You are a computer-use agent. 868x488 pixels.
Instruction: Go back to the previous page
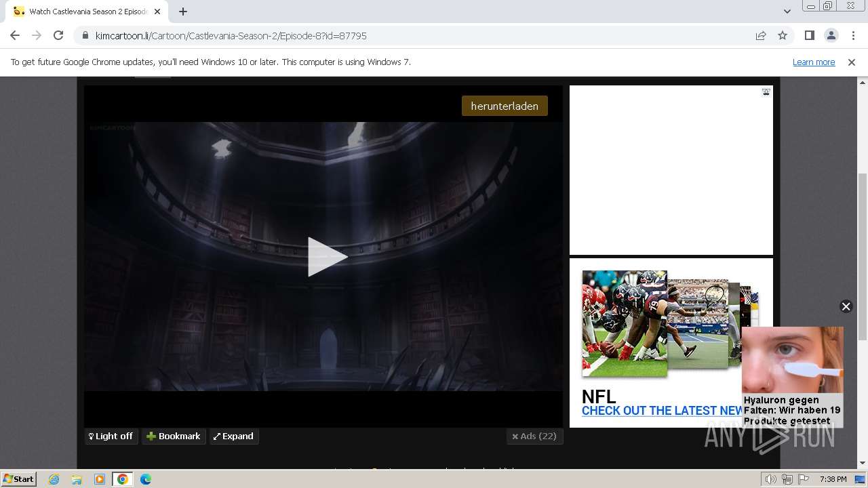pyautogui.click(x=15, y=36)
